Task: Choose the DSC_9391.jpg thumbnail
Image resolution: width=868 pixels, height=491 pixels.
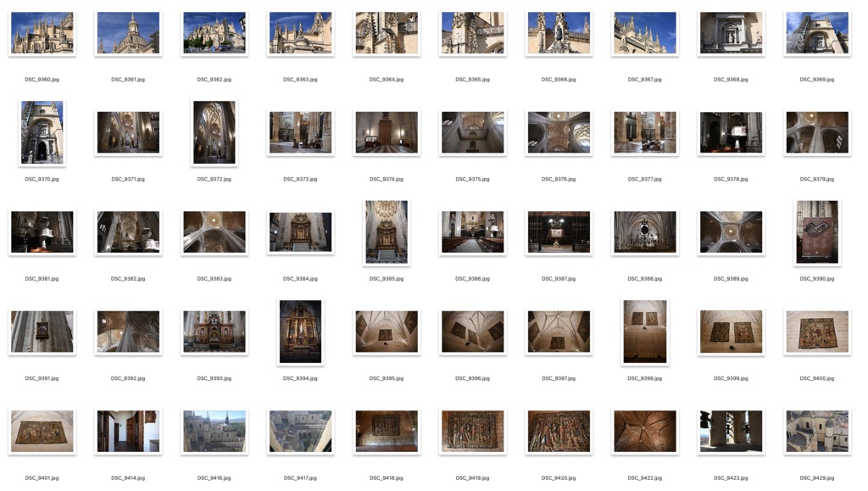Action: [42, 332]
